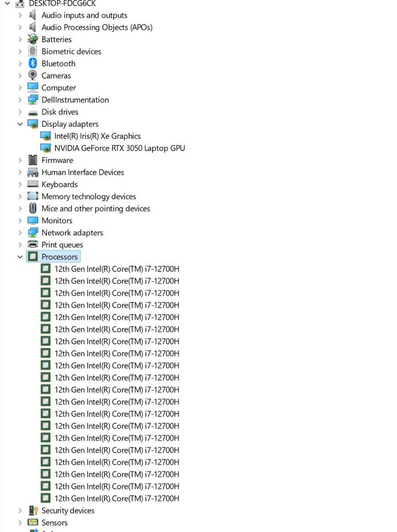
Task: Click the Audio Processing Objects speaker icon
Action: [33, 27]
